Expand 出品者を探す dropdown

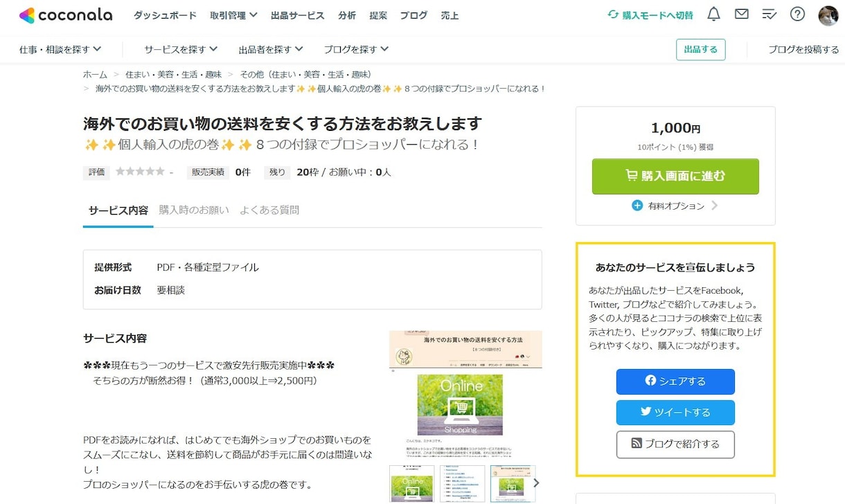pos(271,49)
